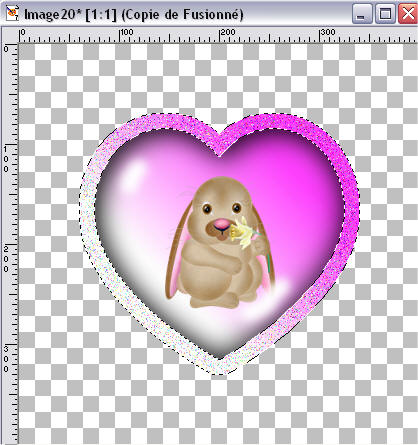
Task: Click the 100 mark on horizontal ruler
Action: coord(126,32)
